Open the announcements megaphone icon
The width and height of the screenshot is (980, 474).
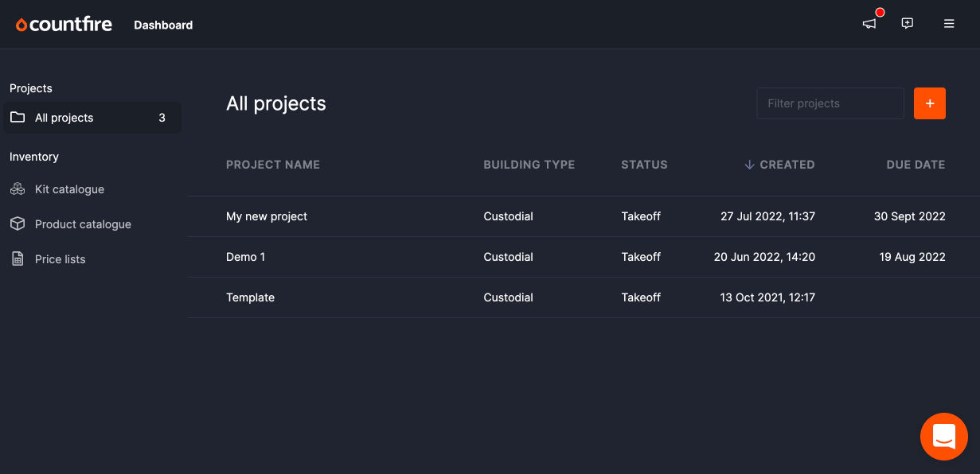point(869,24)
